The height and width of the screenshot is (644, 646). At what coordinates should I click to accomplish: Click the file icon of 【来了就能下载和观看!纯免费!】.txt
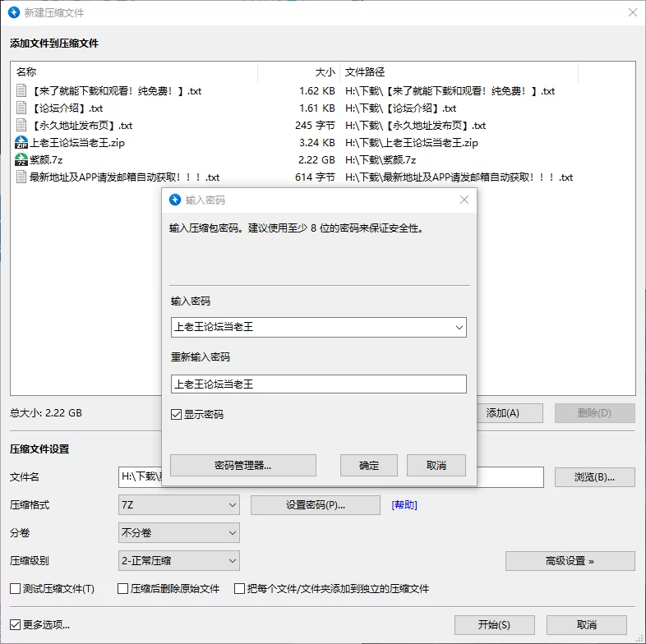[21, 90]
